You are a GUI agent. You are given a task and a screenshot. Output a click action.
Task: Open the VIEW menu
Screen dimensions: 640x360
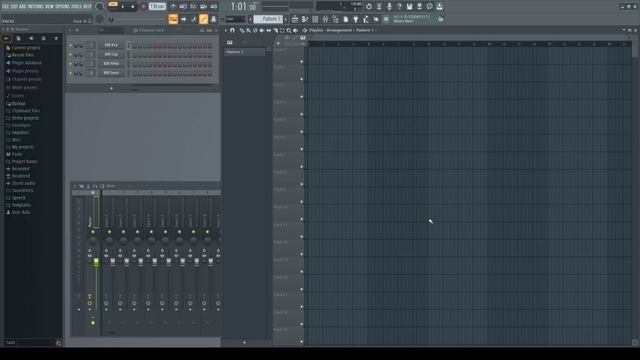[49, 7]
